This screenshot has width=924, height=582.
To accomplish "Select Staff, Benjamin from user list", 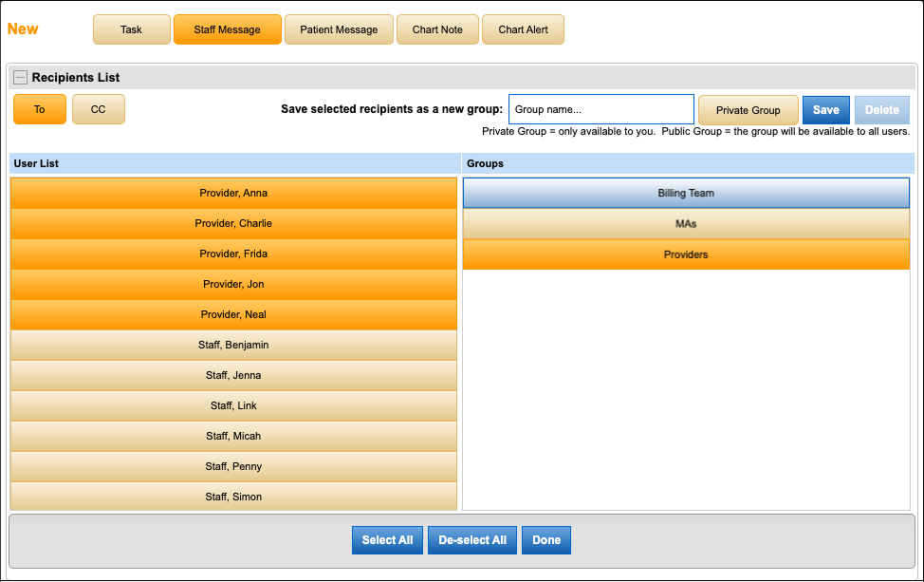I will tap(232, 345).
